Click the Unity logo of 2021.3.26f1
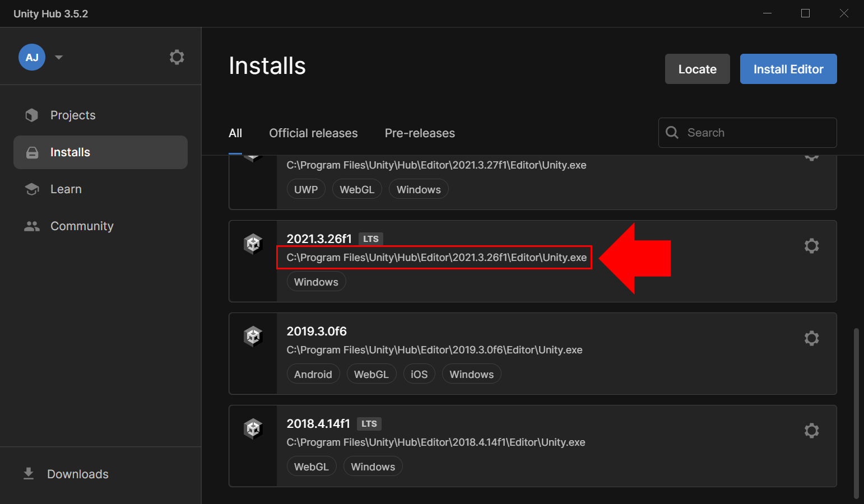 [x=253, y=244]
